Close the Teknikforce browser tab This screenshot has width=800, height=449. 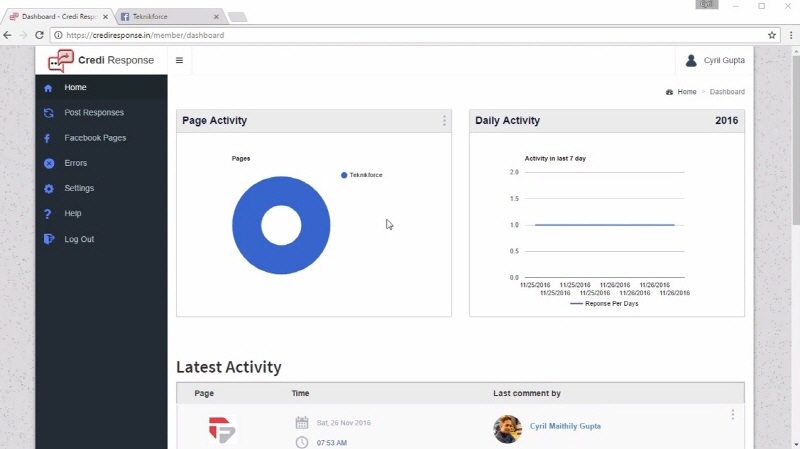[216, 17]
